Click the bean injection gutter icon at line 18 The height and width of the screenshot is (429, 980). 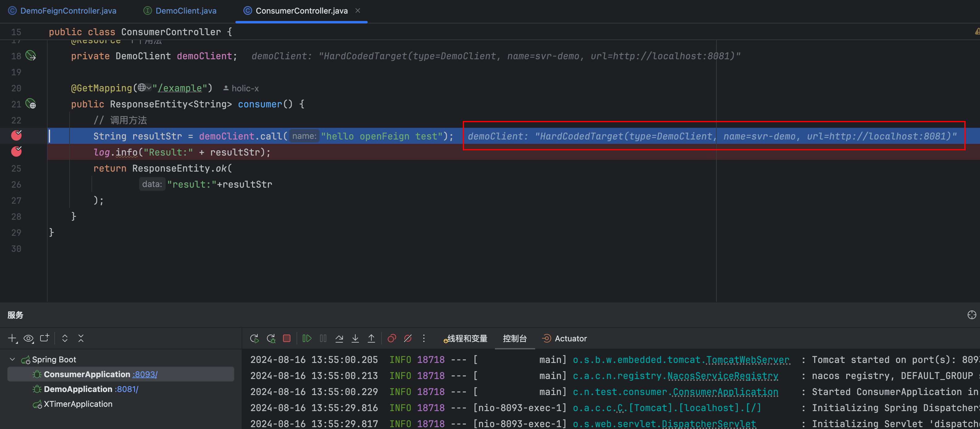pos(31,56)
